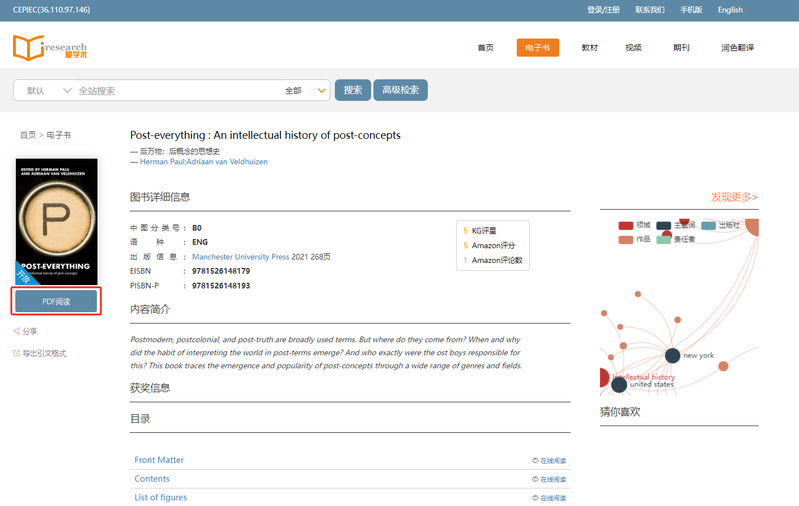Screen dimensions: 799x506
Task: Click online read icon for Contents
Action: [x=535, y=480]
